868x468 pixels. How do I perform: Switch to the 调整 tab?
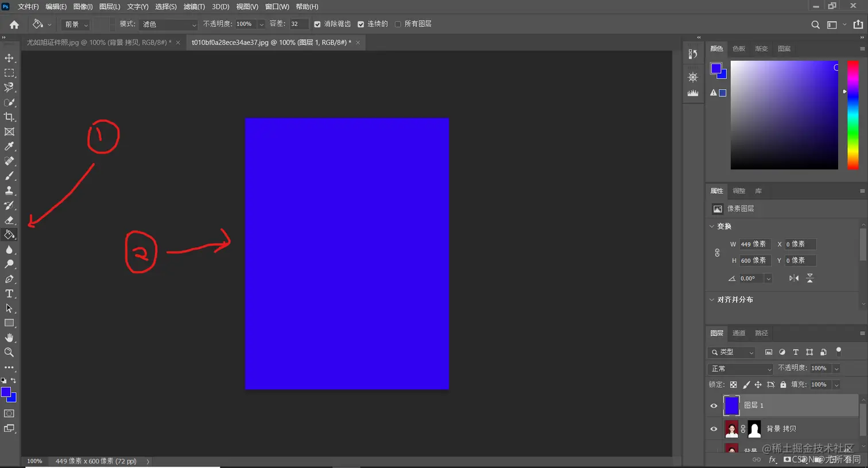[739, 191]
